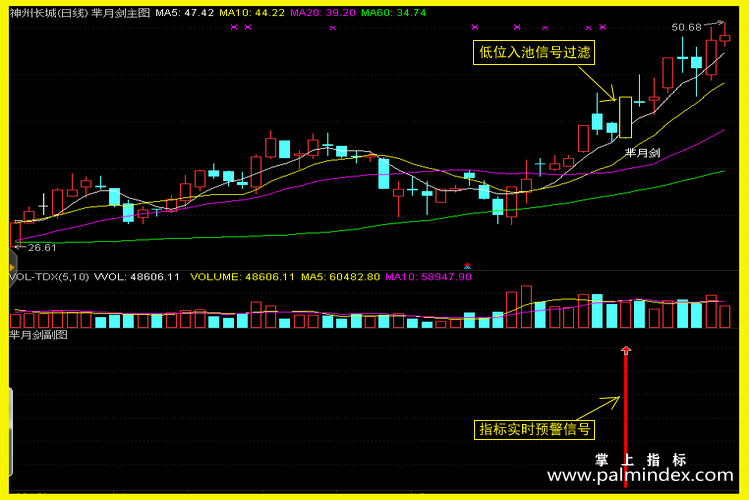Image resolution: width=749 pixels, height=500 pixels.
Task: Select the MA10: 44.22 readout
Action: pyautogui.click(x=252, y=13)
